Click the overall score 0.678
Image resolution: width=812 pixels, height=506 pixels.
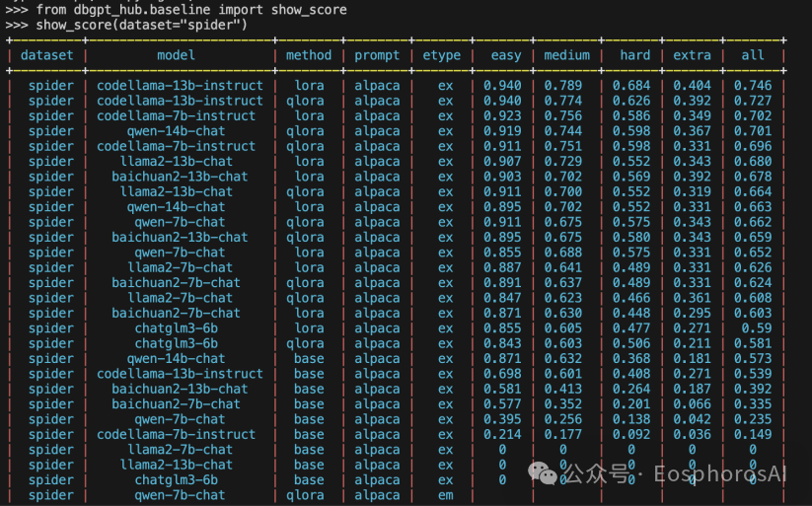753,177
